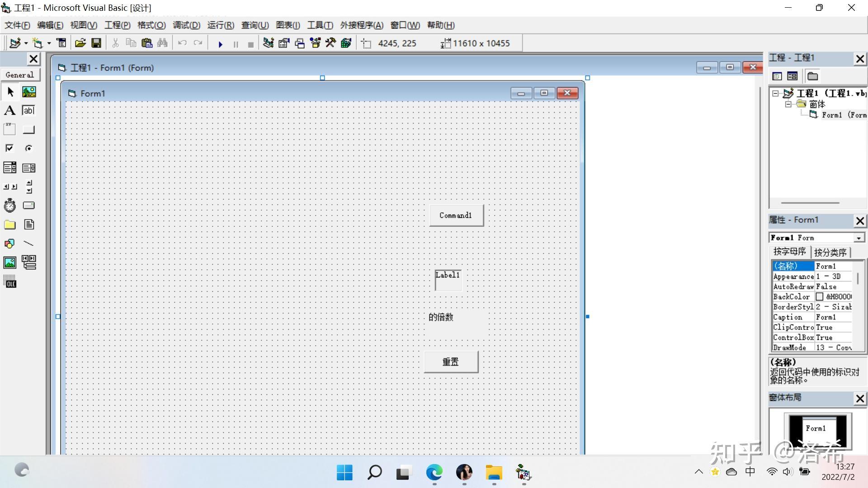
Task: Save the project with floppy icon
Action: tap(96, 43)
